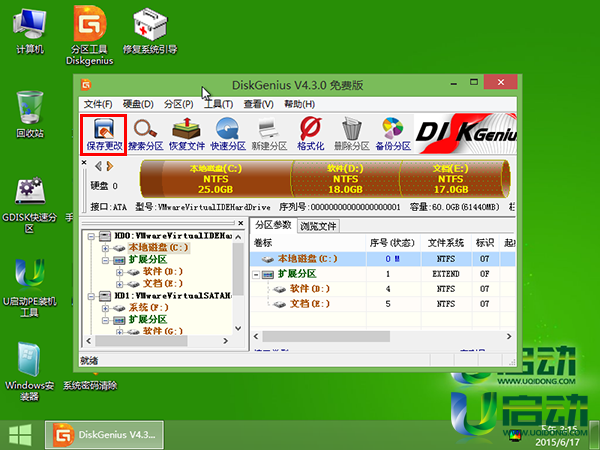Switch to the 浏览文件 tab
This screenshot has height=450, width=600.
[x=318, y=226]
